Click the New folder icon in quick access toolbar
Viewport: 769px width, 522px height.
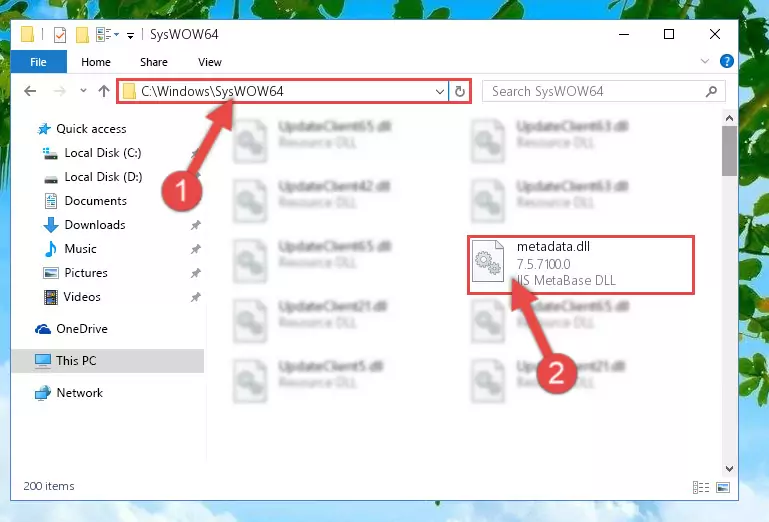82,35
